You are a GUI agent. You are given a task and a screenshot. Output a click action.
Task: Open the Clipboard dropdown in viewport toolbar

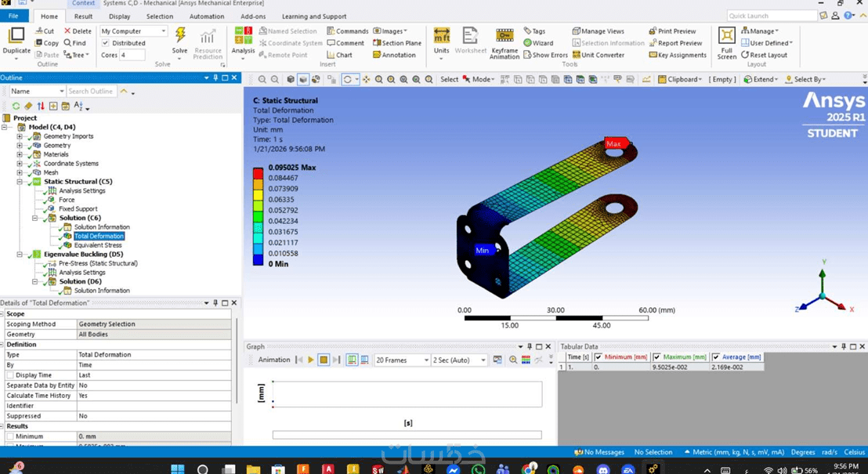point(680,79)
